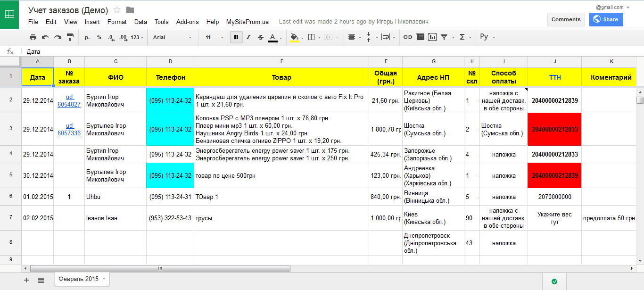The height and width of the screenshot is (290, 644).
Task: Open the last edit revision history link
Action: [x=354, y=22]
